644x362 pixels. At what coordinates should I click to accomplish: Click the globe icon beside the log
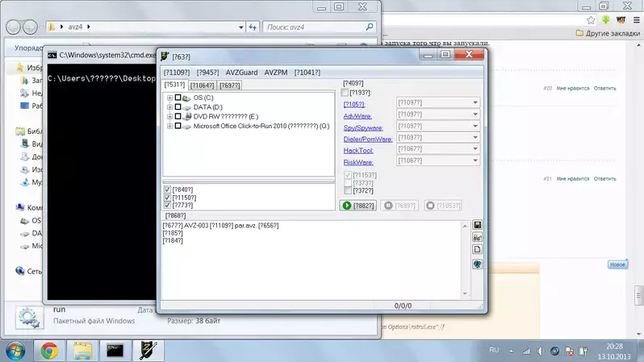click(477, 264)
